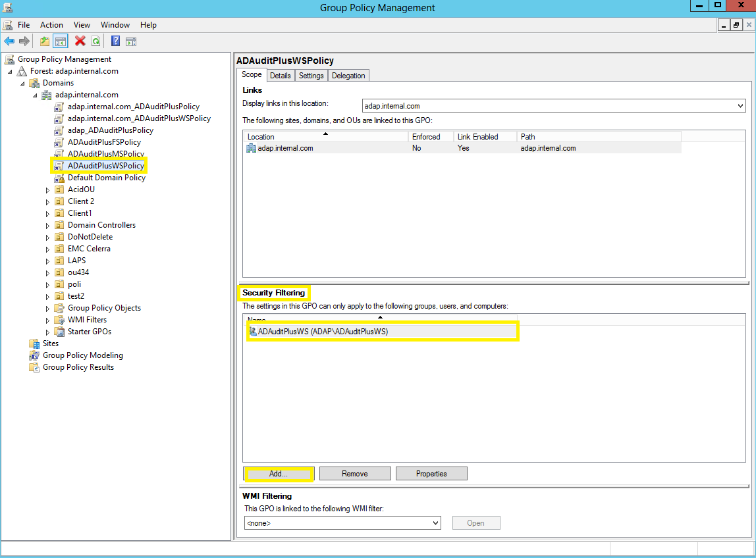Click the Remove button under Security Filtering

355,474
